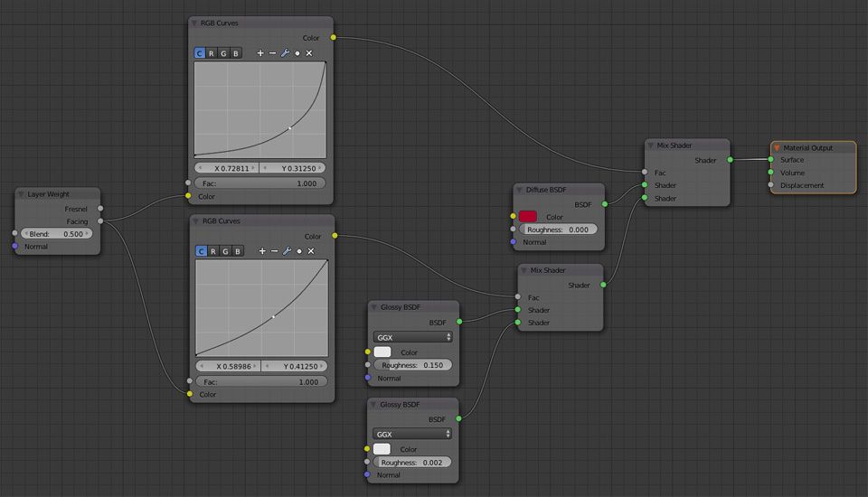Open wrench tools icon on top RGB Curves
Screen dimensions: 868x497
285,53
